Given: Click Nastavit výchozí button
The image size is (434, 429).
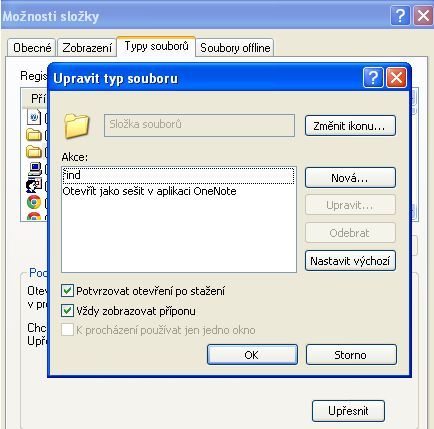Looking at the screenshot, I should coord(350,260).
